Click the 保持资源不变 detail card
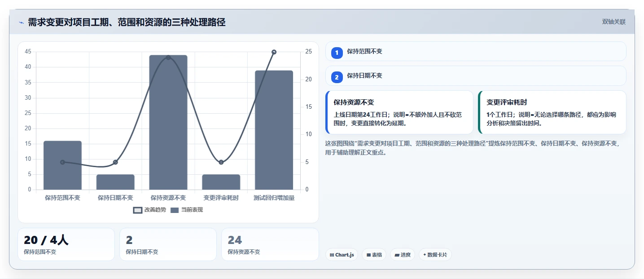Viewport: 644px width, 279px height. pos(399,112)
